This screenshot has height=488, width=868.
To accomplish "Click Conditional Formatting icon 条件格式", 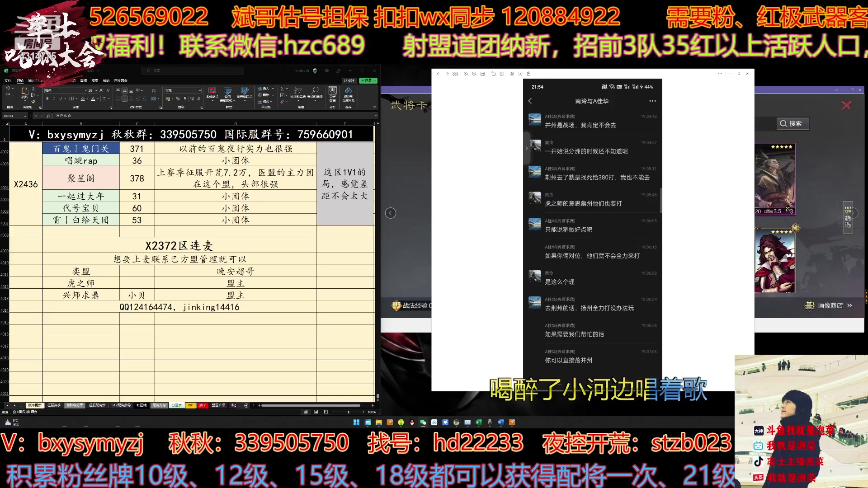I will click(x=212, y=90).
